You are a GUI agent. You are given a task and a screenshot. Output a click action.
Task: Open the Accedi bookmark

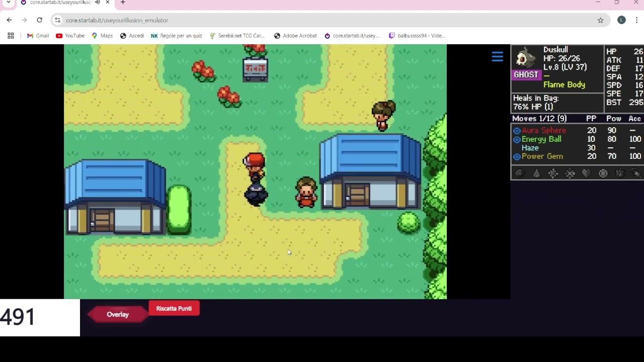coord(132,36)
